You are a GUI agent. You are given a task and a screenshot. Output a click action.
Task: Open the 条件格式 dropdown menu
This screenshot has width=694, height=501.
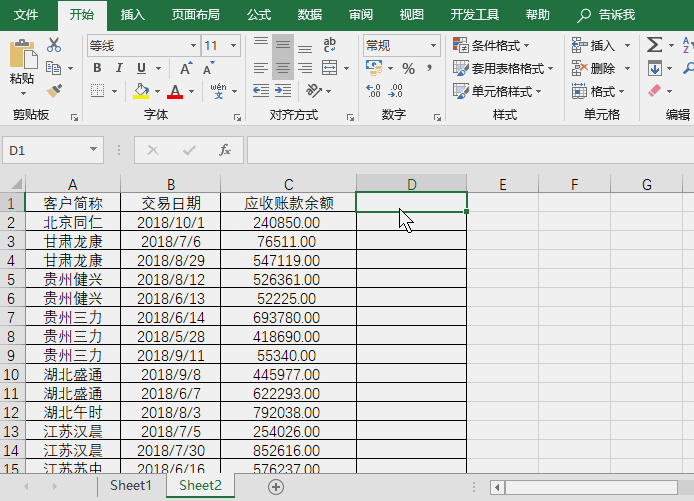pyautogui.click(x=492, y=45)
